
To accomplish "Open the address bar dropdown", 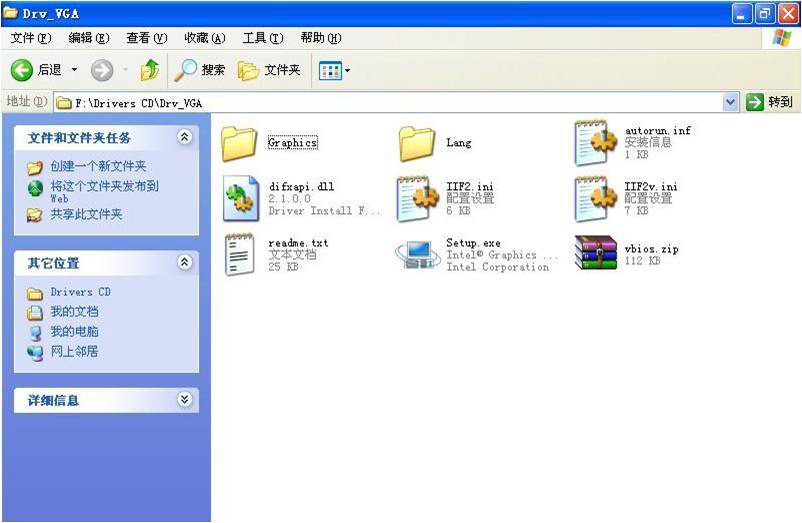I will click(x=730, y=102).
